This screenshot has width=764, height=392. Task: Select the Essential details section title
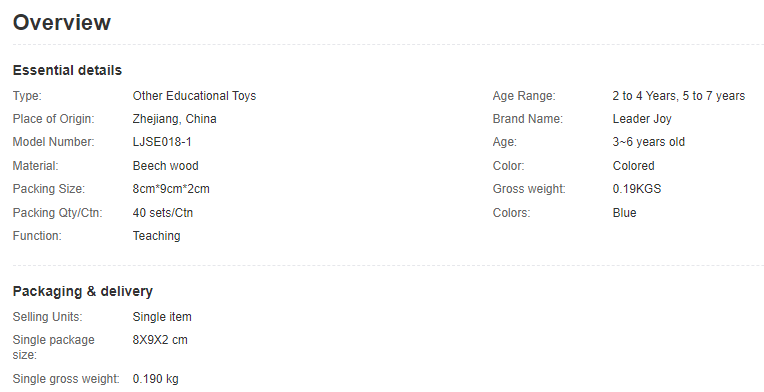[67, 71]
